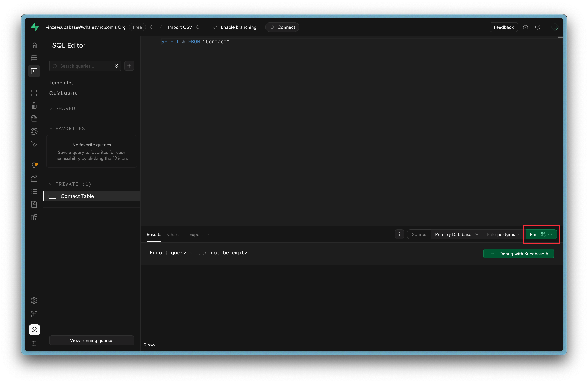This screenshot has height=383, width=588.
Task: Switch to the Chart tab
Action: [x=173, y=234]
